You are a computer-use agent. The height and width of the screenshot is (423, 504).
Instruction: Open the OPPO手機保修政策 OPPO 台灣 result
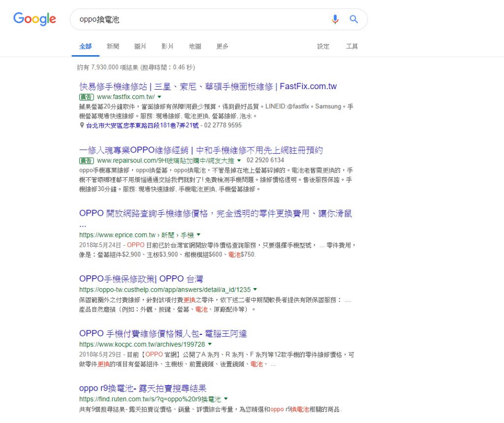click(141, 279)
